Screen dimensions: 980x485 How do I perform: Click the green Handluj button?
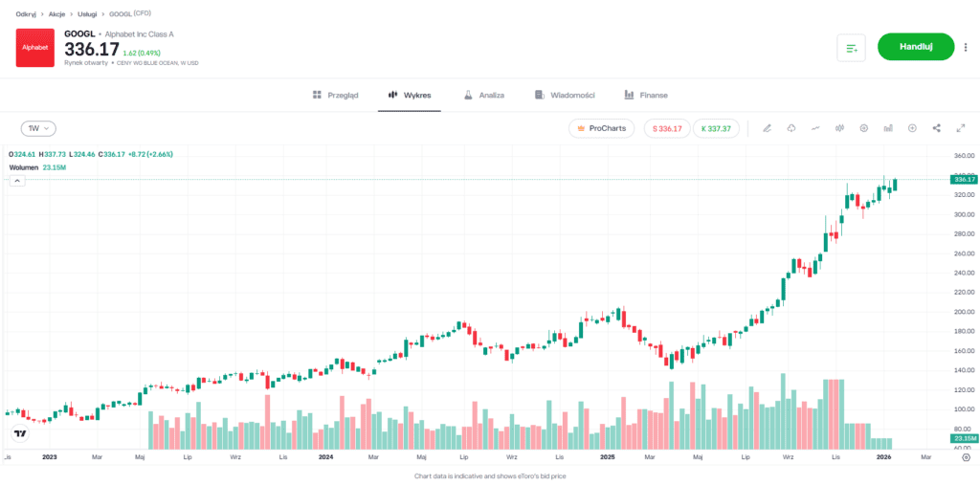click(x=916, y=47)
